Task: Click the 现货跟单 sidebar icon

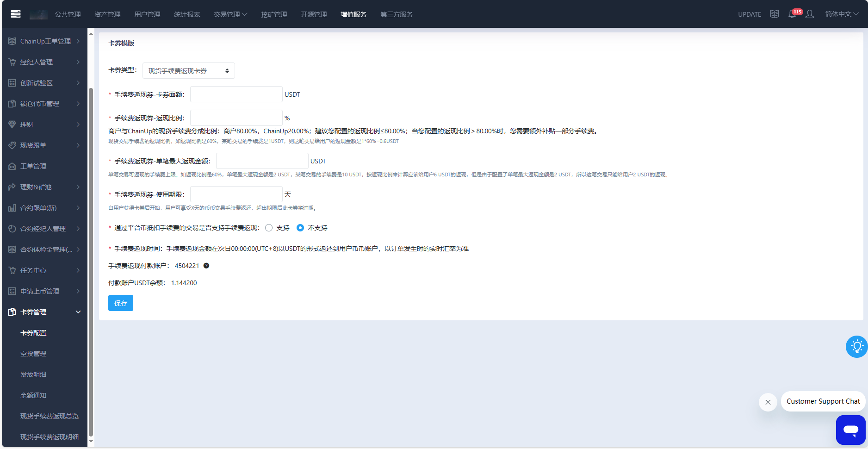Action: (x=12, y=145)
